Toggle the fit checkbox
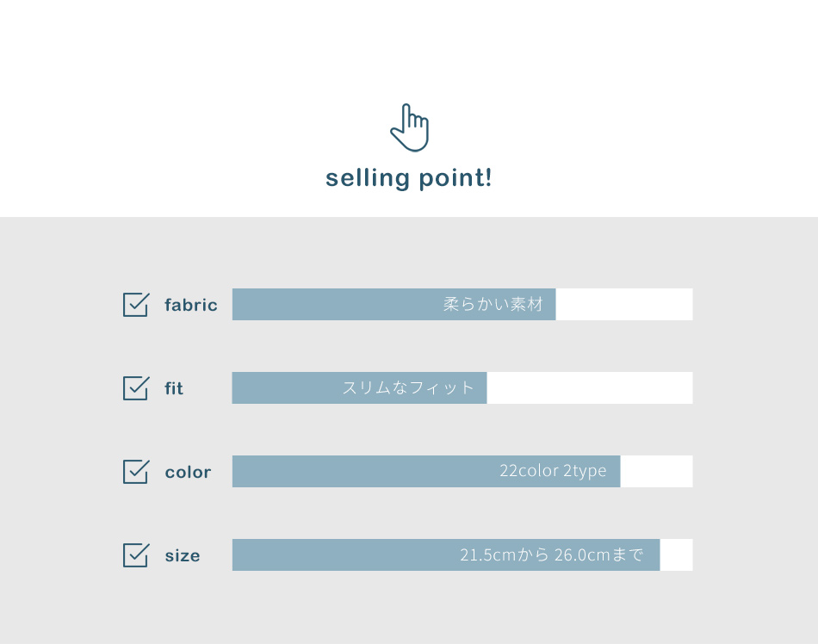This screenshot has width=818, height=644. [136, 388]
